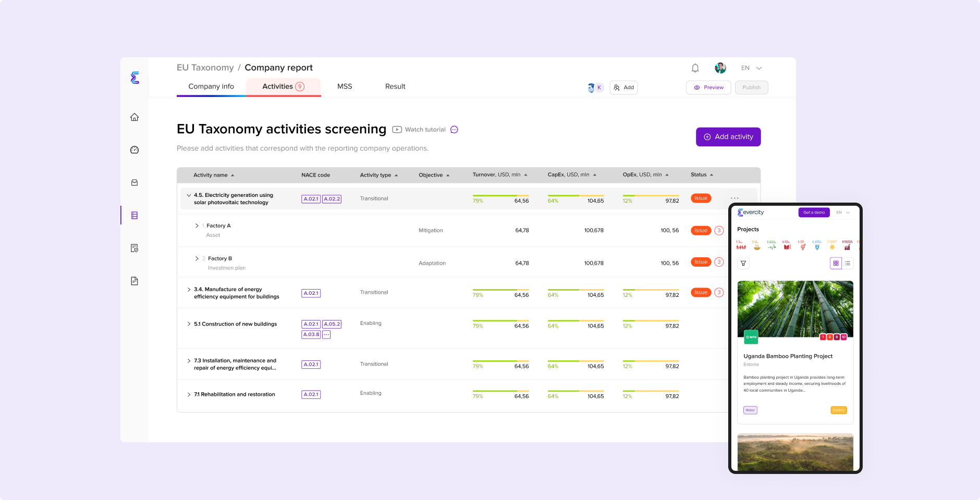Screen dimensions: 980x500
Task: Click the chat bubble icon beside Watch tutorial
Action: tap(454, 130)
